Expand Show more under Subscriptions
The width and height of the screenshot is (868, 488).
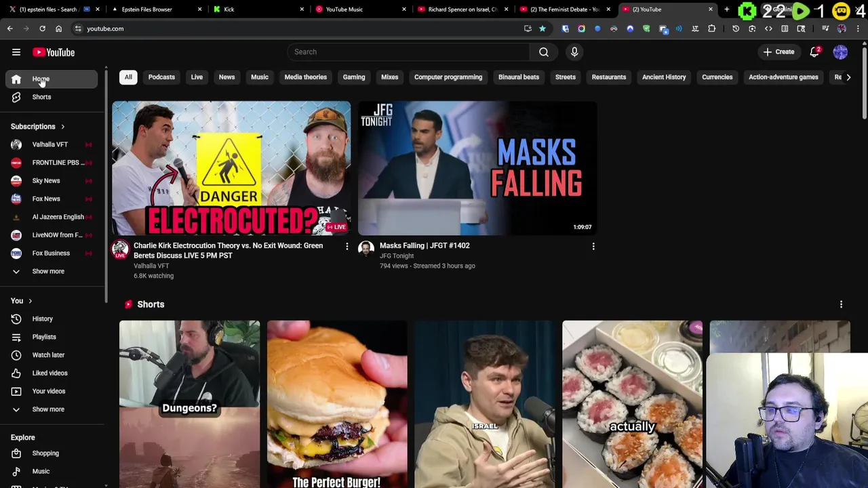tap(52, 271)
